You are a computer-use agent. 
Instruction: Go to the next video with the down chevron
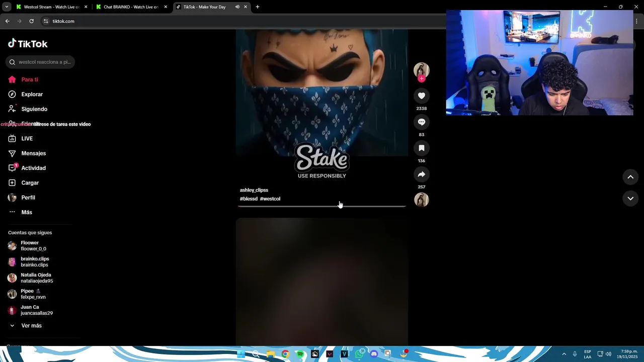point(630,199)
